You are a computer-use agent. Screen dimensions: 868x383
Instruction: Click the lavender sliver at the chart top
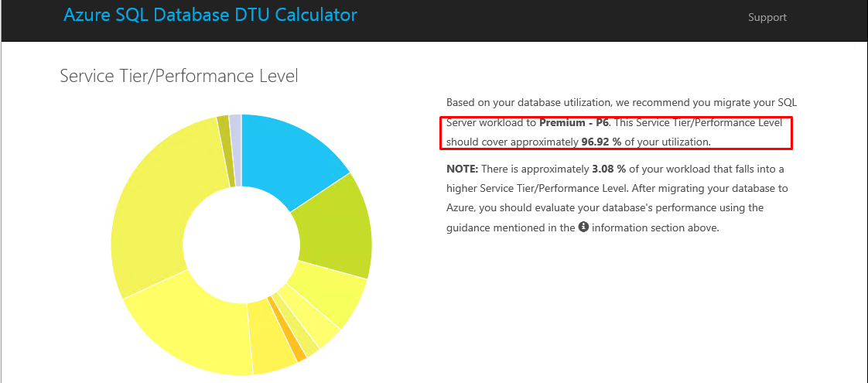coord(236,149)
